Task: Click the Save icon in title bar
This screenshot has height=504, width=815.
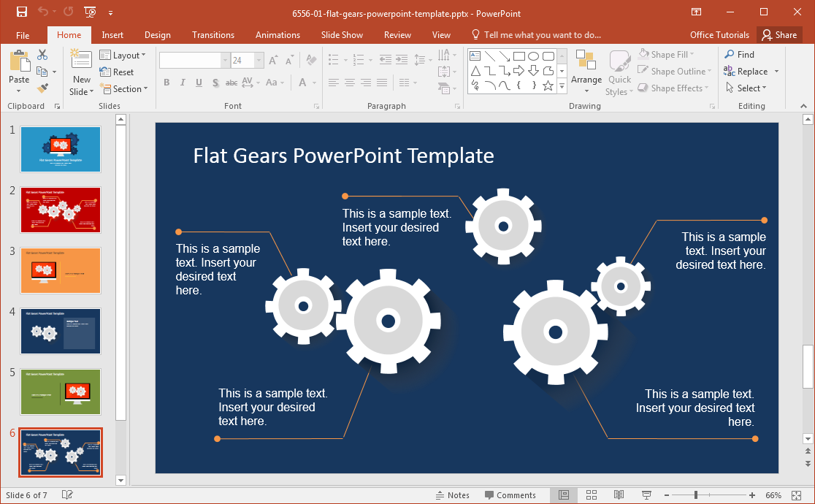Action: [x=21, y=12]
